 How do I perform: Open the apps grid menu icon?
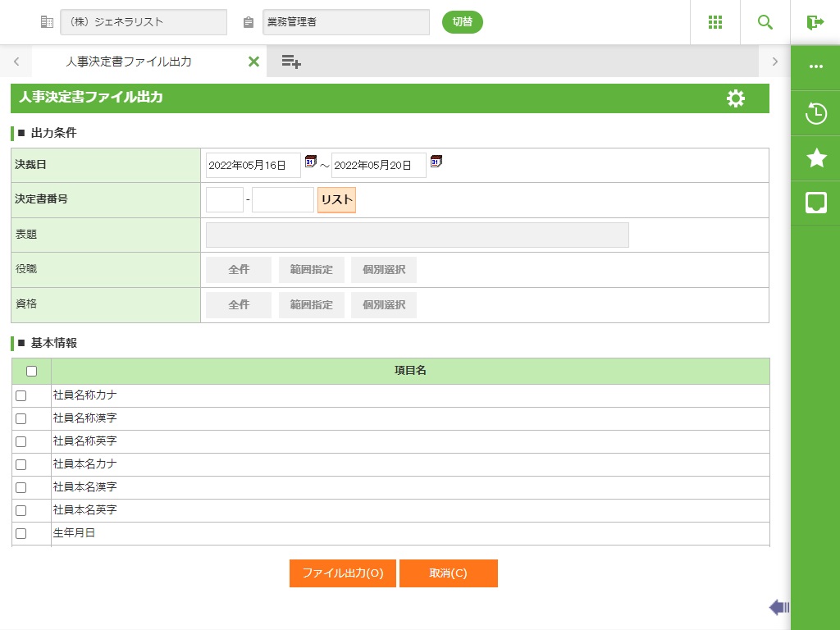[x=714, y=22]
